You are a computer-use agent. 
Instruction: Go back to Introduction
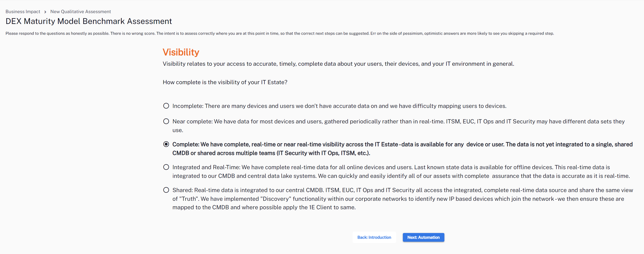click(374, 237)
